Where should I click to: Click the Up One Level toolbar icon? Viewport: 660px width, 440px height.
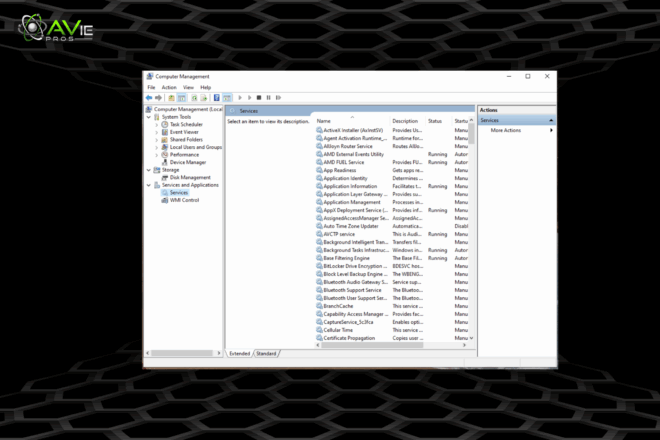(170, 97)
